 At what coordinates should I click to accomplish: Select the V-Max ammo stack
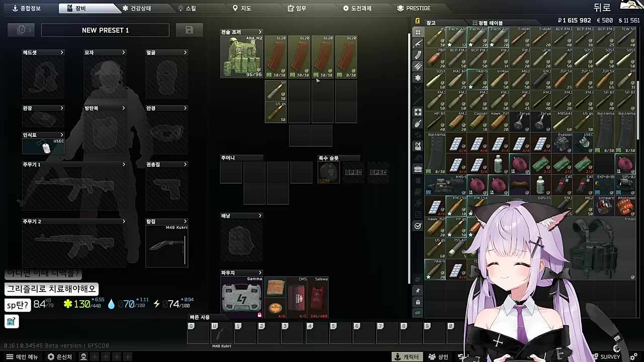499,79
